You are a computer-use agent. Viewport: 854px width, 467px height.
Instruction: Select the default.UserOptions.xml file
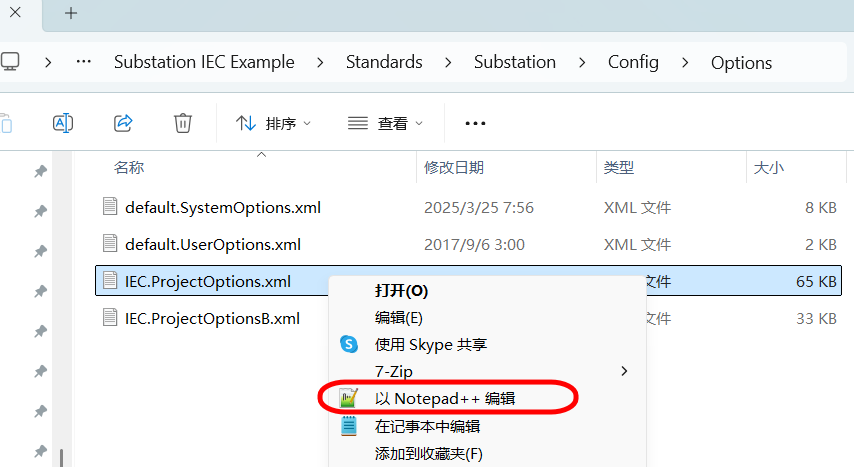(x=212, y=244)
